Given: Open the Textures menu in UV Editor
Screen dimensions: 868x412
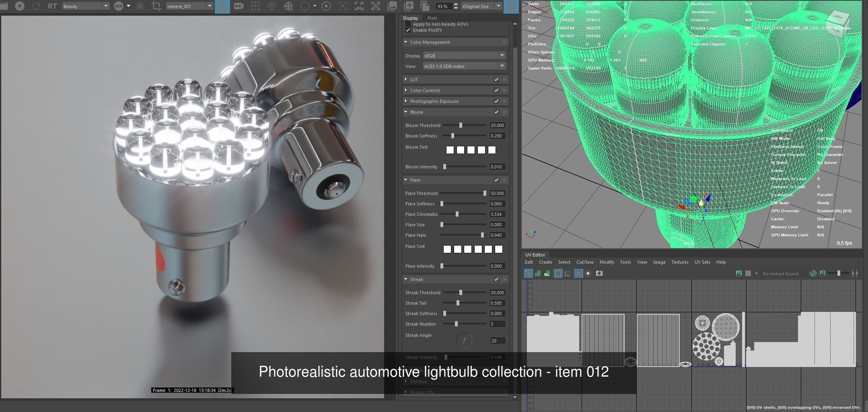Looking at the screenshot, I should (680, 262).
